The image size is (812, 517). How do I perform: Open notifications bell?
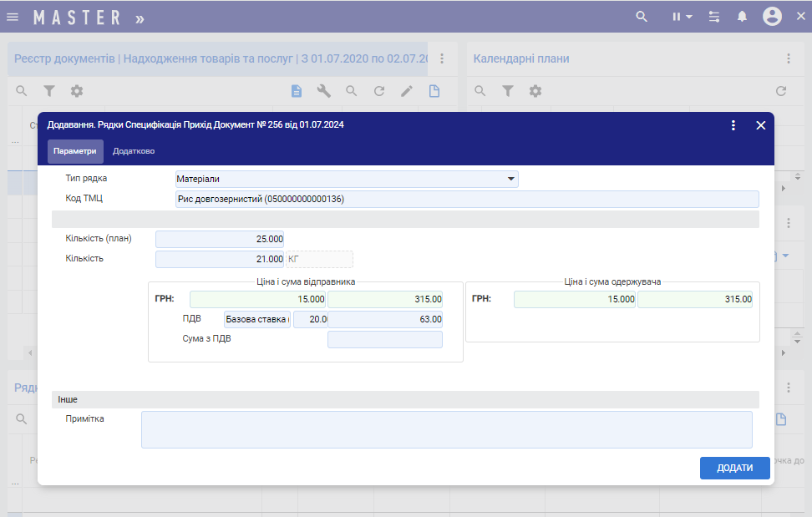point(742,17)
